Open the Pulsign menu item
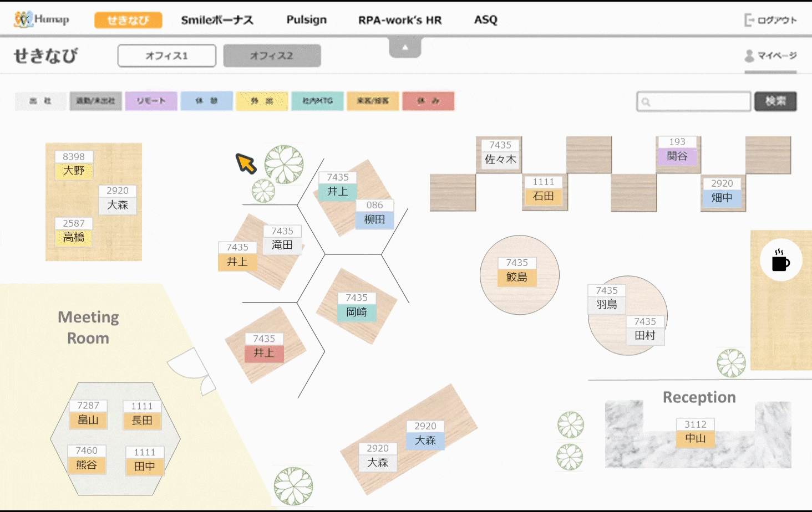The width and height of the screenshot is (812, 512). (306, 20)
